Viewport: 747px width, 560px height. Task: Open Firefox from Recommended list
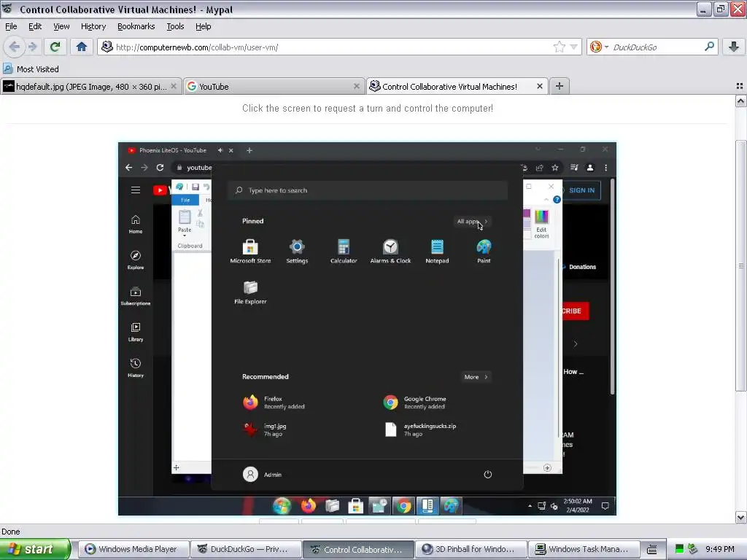click(x=274, y=402)
